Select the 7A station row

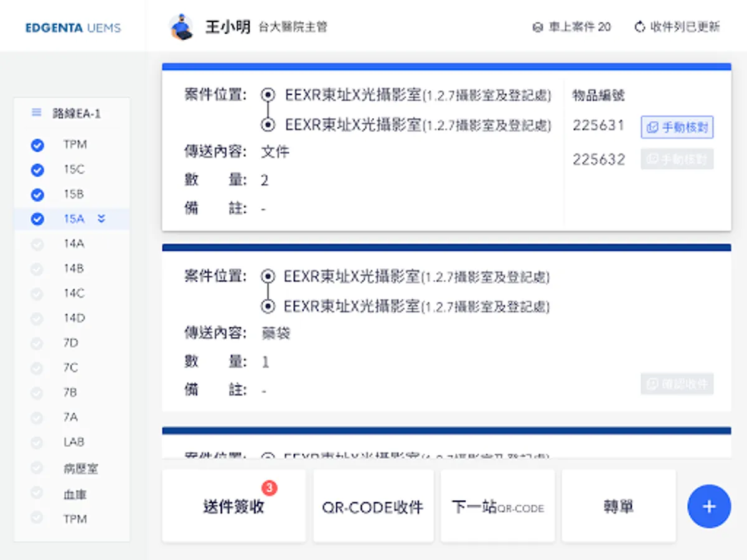click(72, 418)
